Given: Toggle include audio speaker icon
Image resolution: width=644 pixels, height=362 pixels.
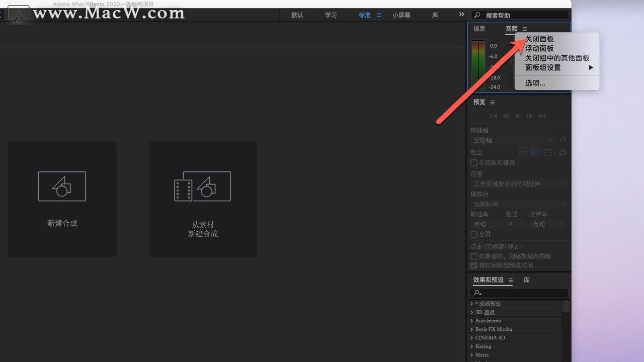Looking at the screenshot, I should coord(535,152).
